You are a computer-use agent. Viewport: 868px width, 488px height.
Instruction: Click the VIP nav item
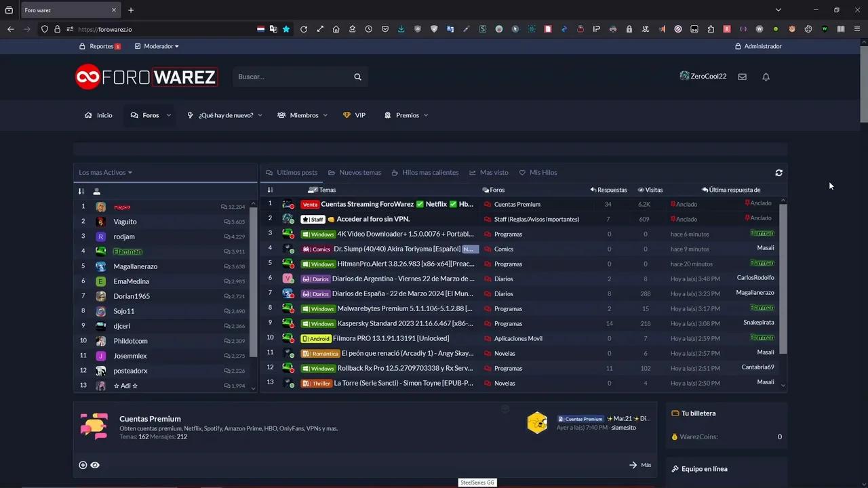354,115
